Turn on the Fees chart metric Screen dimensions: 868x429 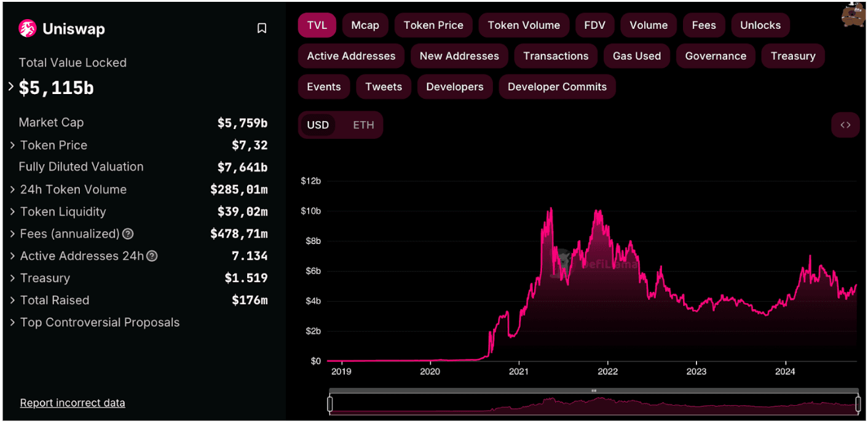pos(704,25)
